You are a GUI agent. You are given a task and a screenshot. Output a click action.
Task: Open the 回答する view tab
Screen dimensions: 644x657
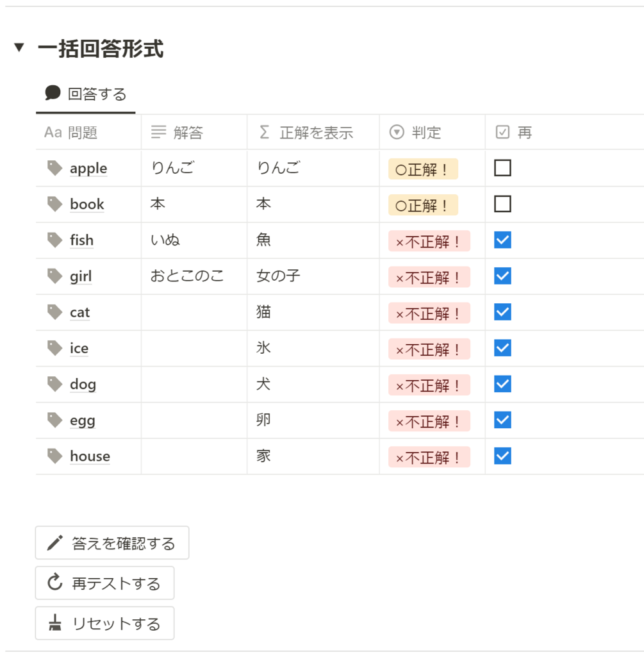86,95
